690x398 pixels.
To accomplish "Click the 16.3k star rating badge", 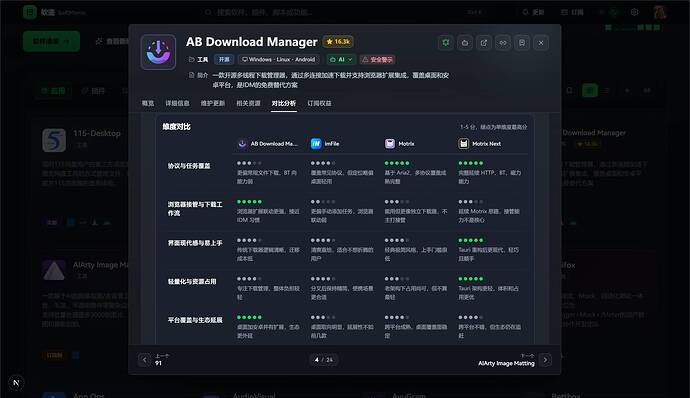I will pos(338,42).
